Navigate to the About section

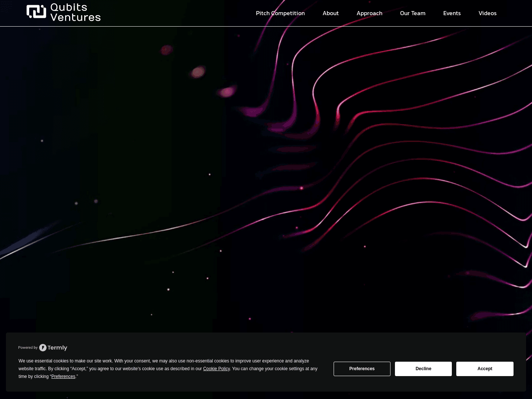tap(330, 13)
